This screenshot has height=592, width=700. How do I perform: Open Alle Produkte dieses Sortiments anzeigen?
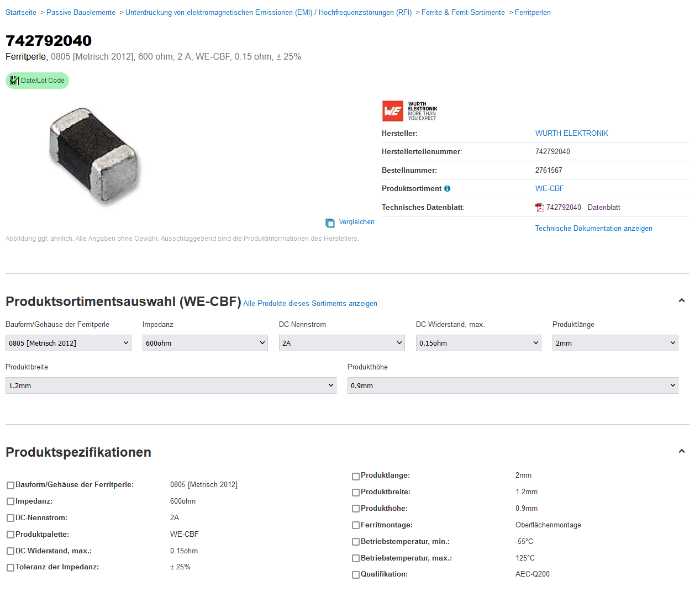pos(310,304)
